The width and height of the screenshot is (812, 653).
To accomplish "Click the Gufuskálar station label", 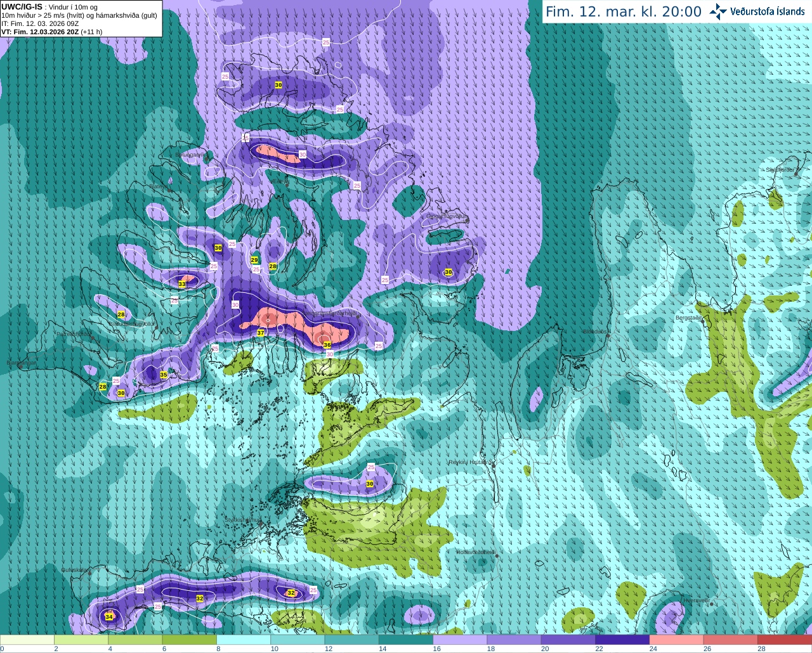I will 75,570.
